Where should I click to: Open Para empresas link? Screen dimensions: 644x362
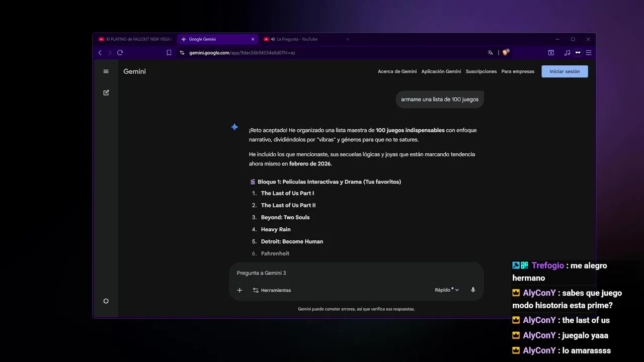tap(518, 71)
